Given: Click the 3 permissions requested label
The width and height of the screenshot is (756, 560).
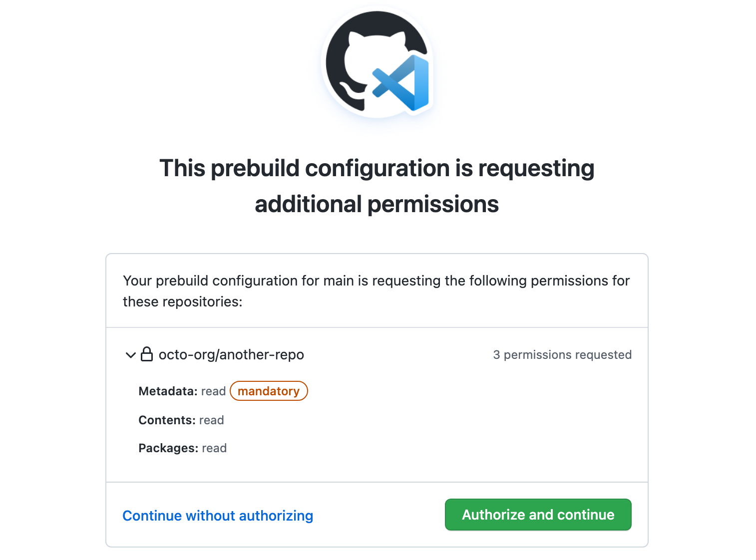Looking at the screenshot, I should pos(562,354).
